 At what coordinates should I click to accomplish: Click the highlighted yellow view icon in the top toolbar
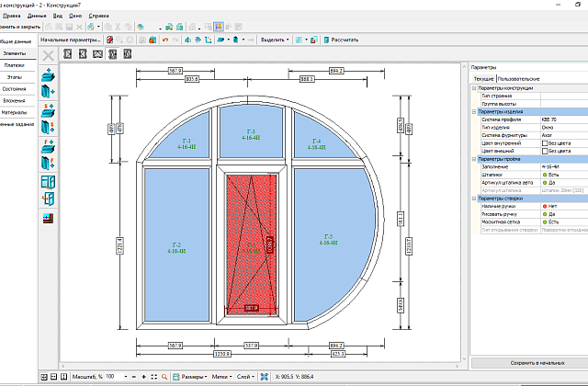[219, 27]
